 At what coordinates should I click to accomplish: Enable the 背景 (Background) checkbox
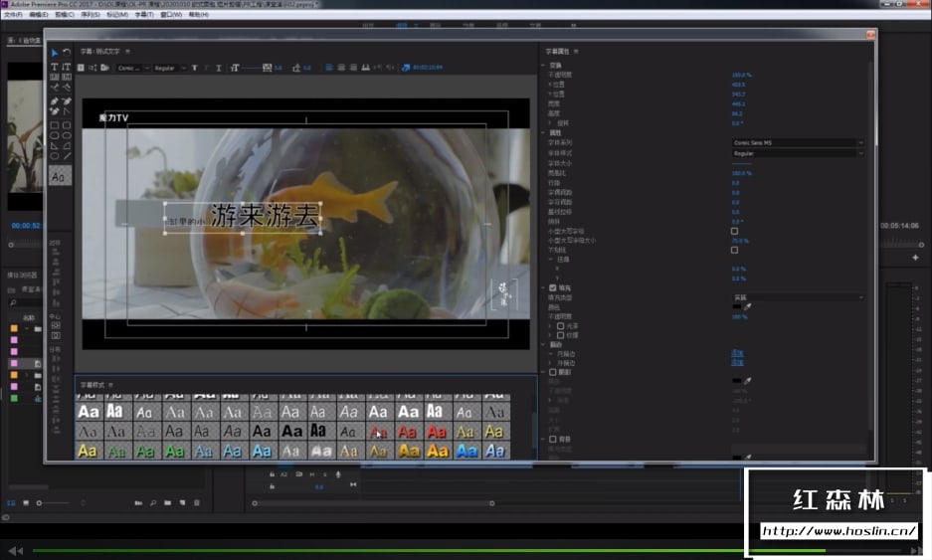pos(553,439)
